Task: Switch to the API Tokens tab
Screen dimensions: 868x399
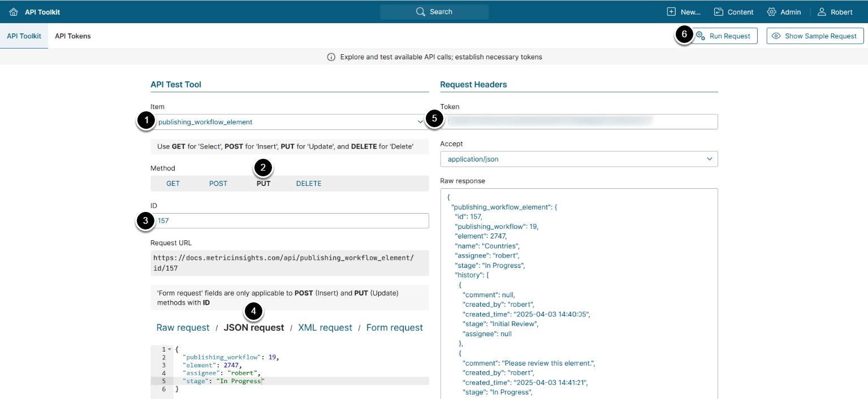Action: point(72,36)
